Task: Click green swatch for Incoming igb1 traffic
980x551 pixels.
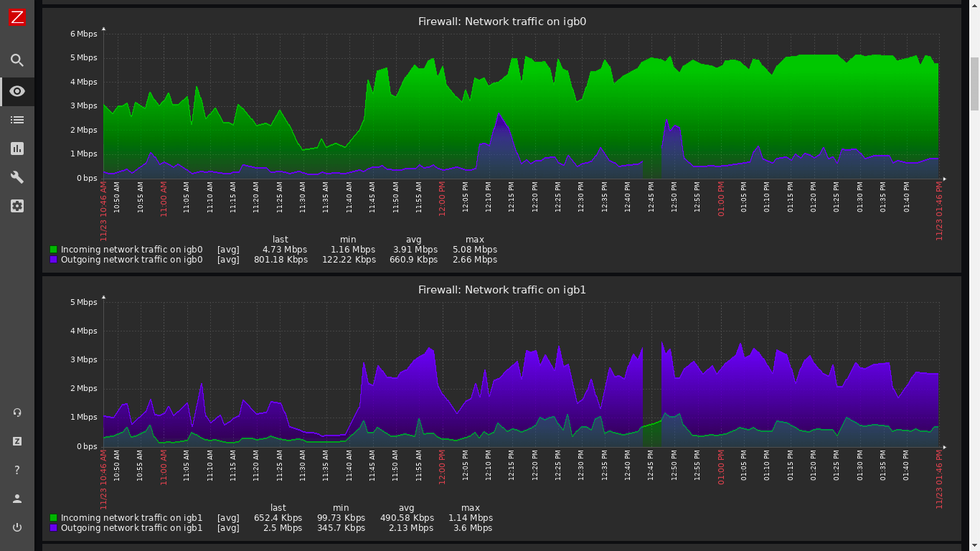Action: (x=53, y=518)
